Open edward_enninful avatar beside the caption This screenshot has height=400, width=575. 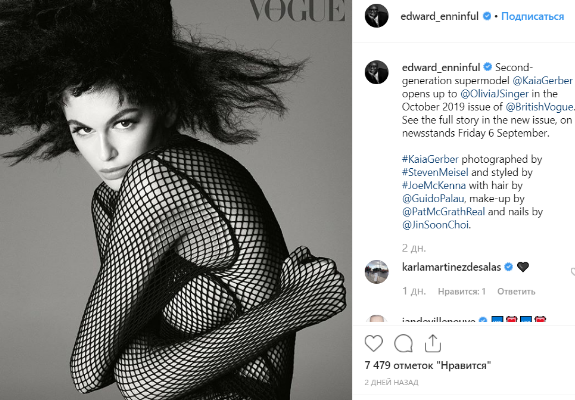pos(377,72)
